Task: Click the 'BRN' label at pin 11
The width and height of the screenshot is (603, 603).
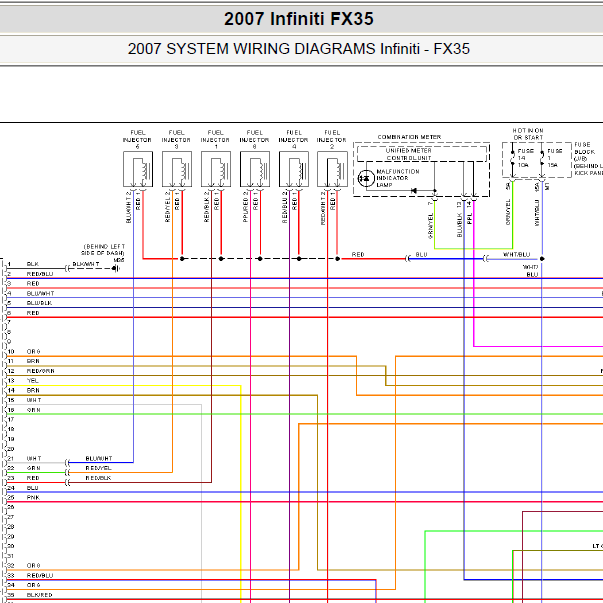Action: point(33,361)
